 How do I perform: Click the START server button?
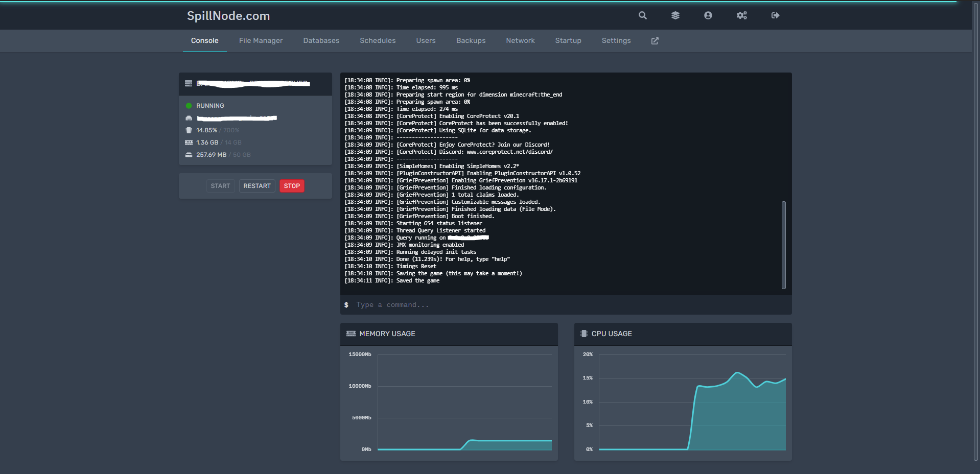[x=220, y=186]
